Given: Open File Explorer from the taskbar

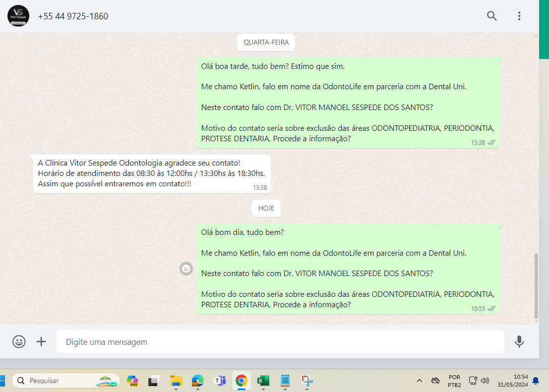Looking at the screenshot, I should (x=176, y=381).
